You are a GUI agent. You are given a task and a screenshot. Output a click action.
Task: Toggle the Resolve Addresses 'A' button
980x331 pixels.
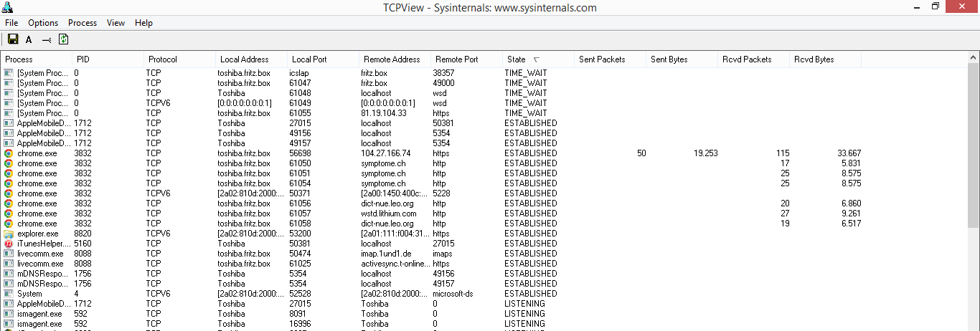[29, 40]
